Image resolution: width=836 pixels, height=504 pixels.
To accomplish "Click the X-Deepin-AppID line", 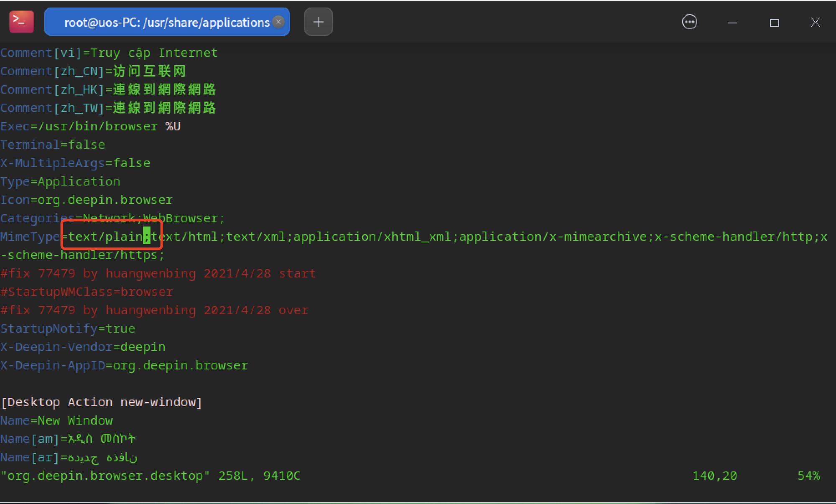I will (124, 365).
